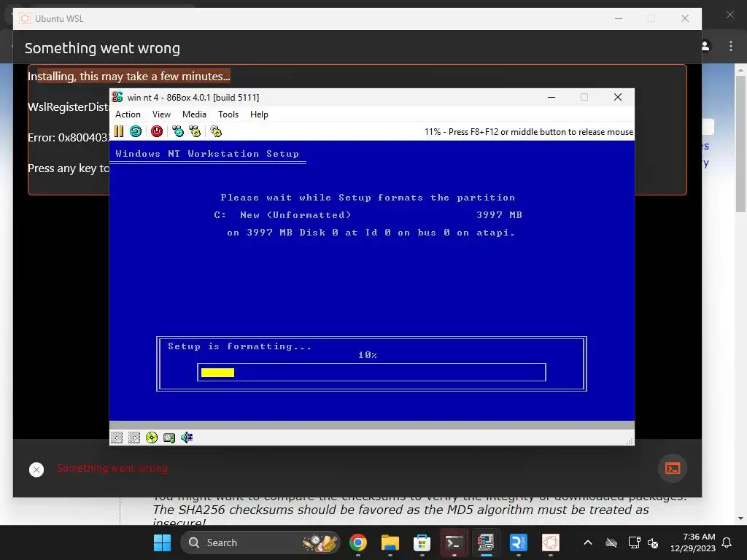Image resolution: width=747 pixels, height=560 pixels.
Task: Click the yellow formatting progress bar
Action: [217, 373]
